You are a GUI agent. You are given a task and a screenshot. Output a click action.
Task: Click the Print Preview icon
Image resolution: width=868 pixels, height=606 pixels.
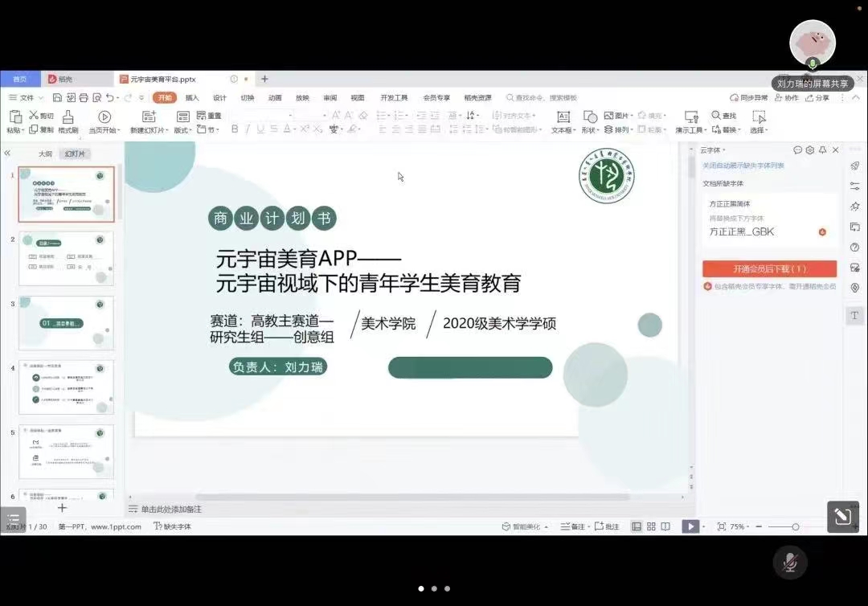[97, 98]
